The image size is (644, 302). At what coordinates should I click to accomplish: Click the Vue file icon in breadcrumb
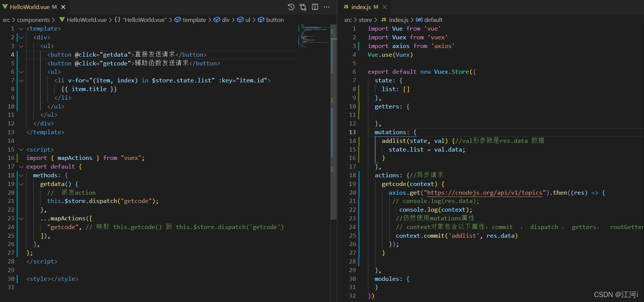(x=62, y=20)
